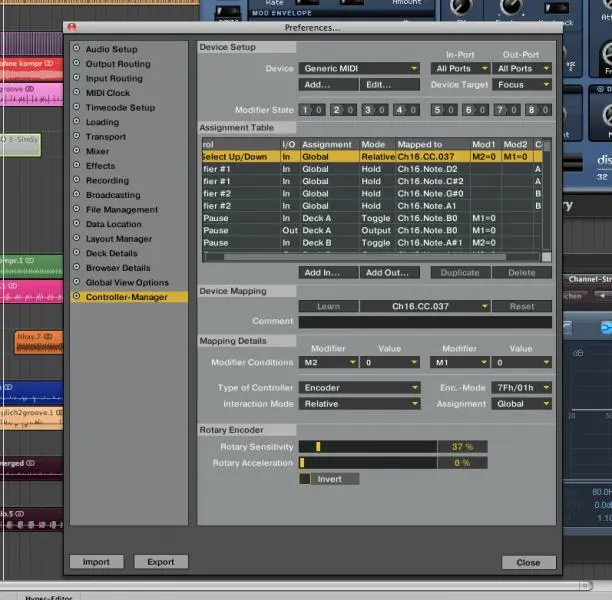Tick the Invert checkbox

pyautogui.click(x=305, y=479)
